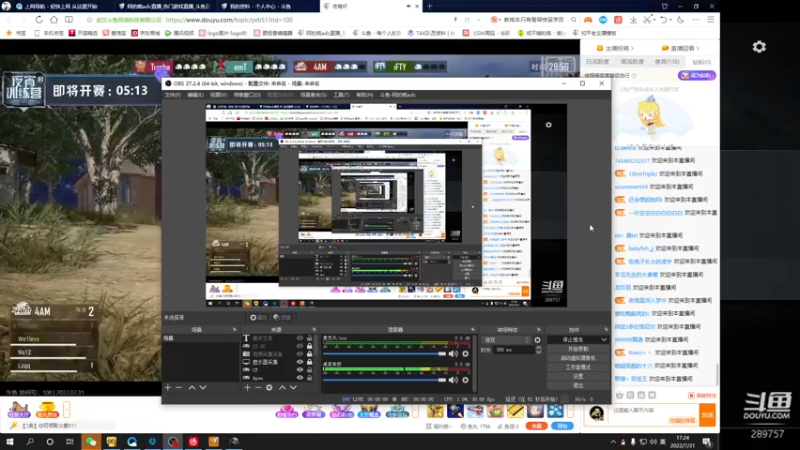The height and width of the screenshot is (450, 800).
Task: Open scene transition properties gear
Action: (537, 340)
